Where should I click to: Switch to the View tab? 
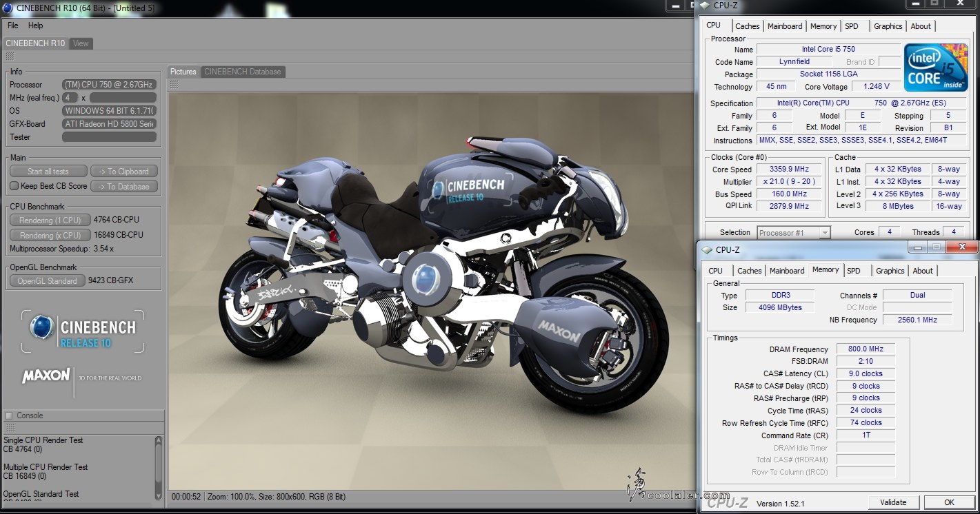pyautogui.click(x=81, y=43)
